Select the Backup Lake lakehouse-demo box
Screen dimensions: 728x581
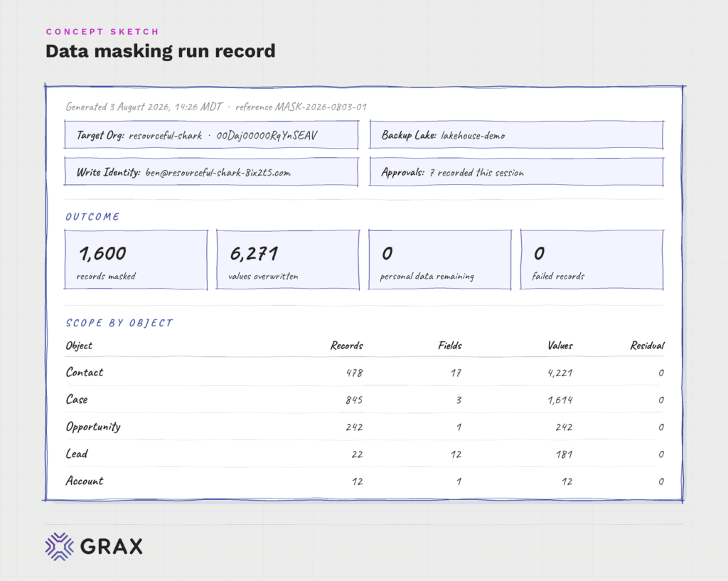(516, 135)
